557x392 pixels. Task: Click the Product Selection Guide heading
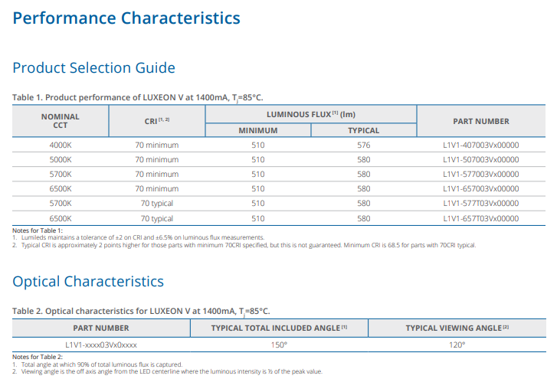(x=93, y=68)
